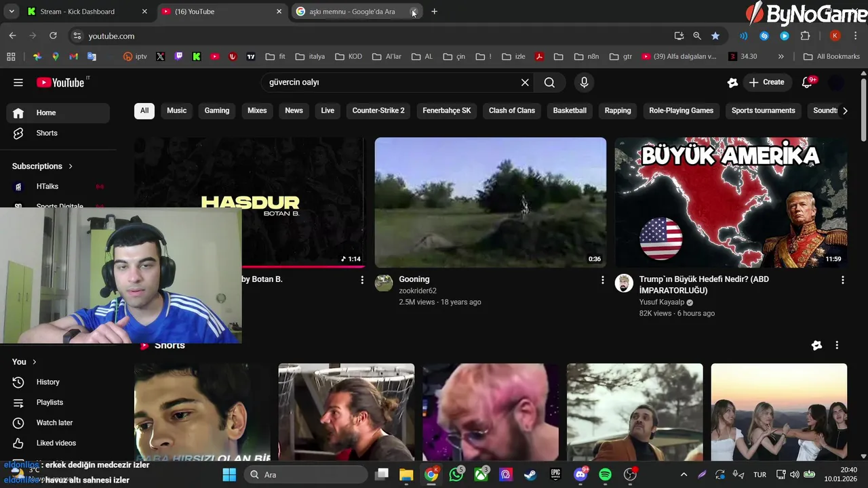Viewport: 868px width, 488px height.
Task: Open WhatsApp from the taskbar
Action: pyautogui.click(x=456, y=474)
